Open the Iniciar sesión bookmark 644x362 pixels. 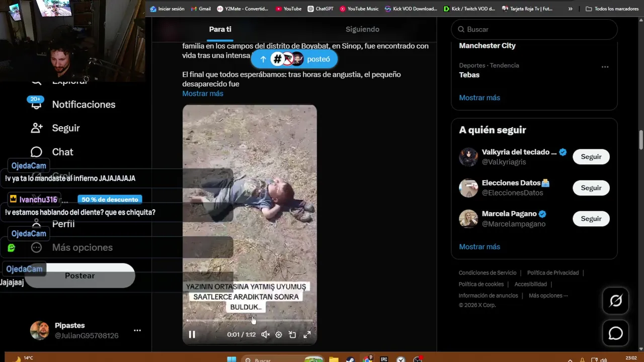pos(167,9)
